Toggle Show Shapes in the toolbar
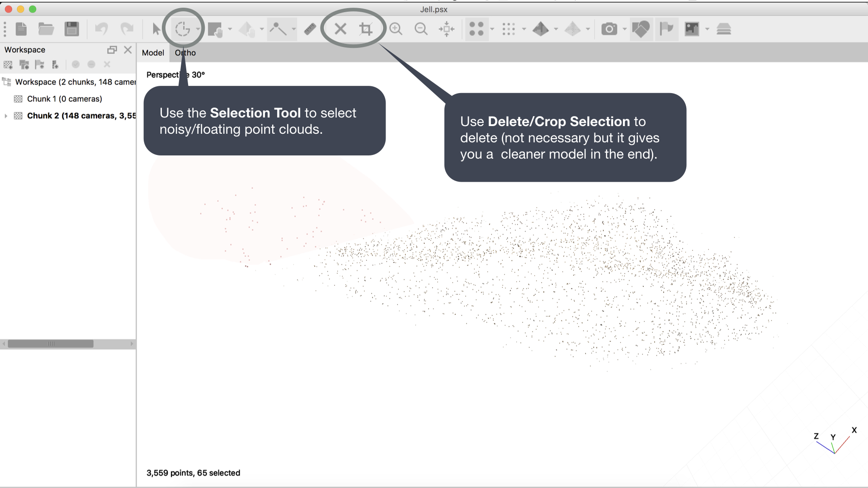Viewport: 868px width, 488px height. (x=641, y=29)
